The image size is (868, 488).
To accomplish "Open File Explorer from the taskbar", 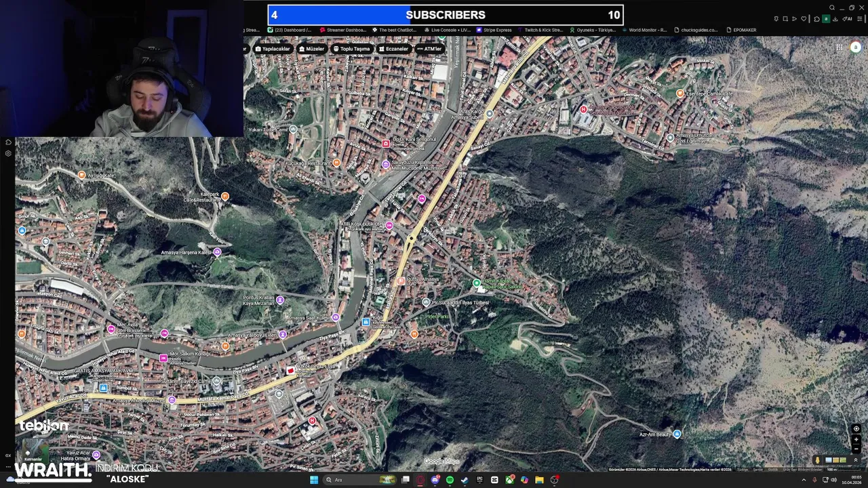I will (539, 480).
